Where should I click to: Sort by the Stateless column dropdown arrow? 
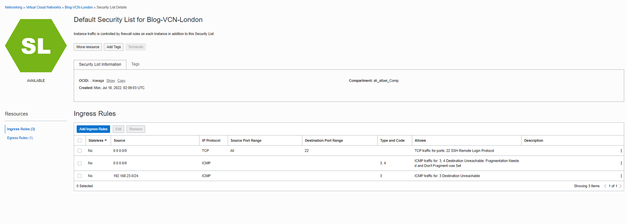106,141
